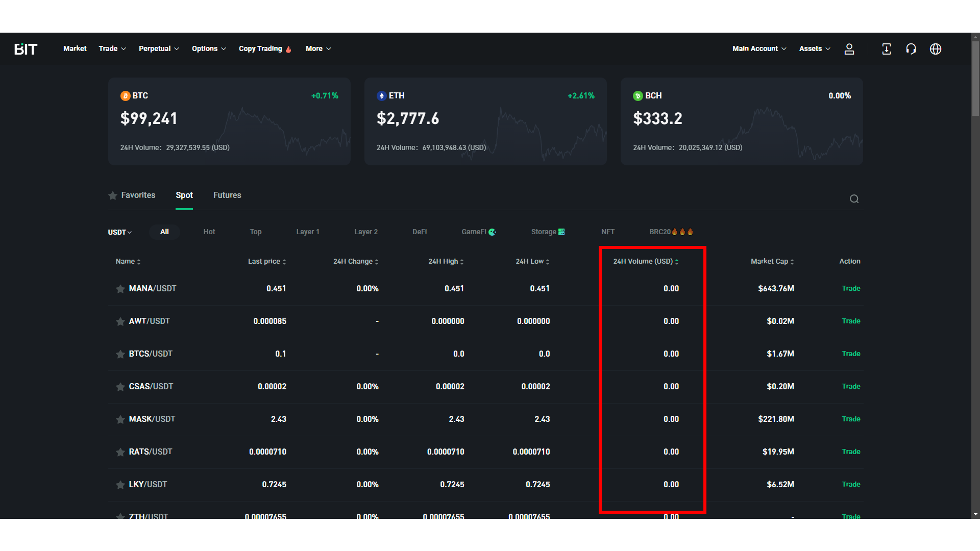Image resolution: width=980 pixels, height=551 pixels.
Task: Filter by NFT category
Action: (x=608, y=232)
